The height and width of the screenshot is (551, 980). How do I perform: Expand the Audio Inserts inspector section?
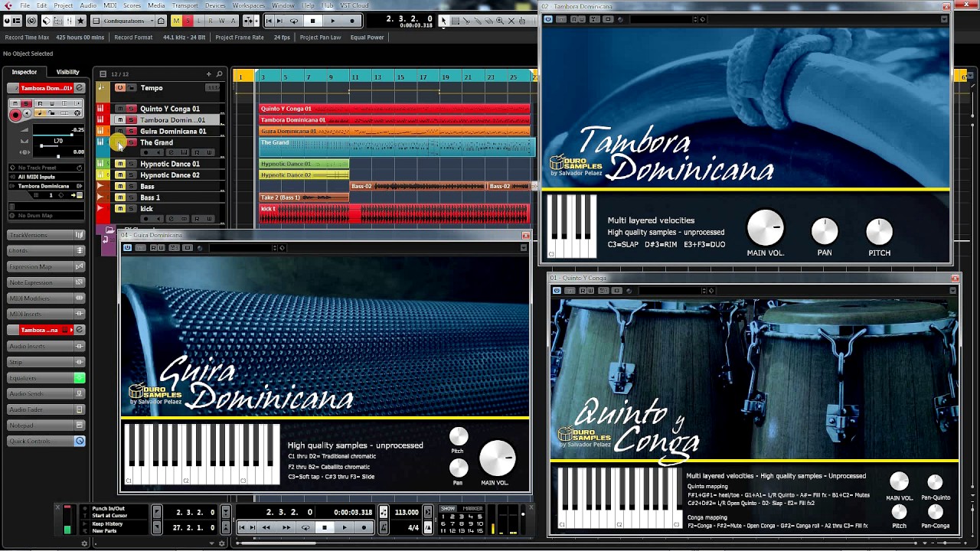46,346
